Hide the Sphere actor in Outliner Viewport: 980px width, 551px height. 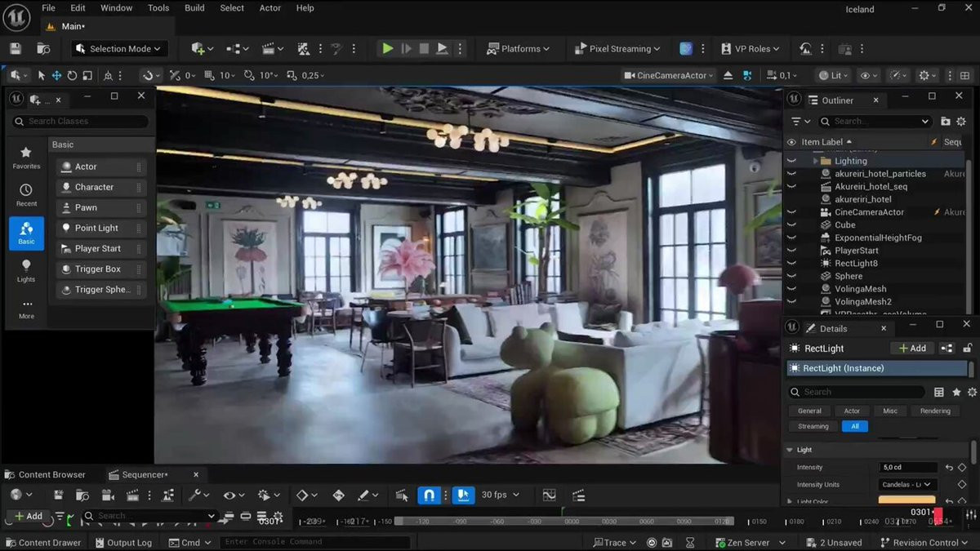791,276
